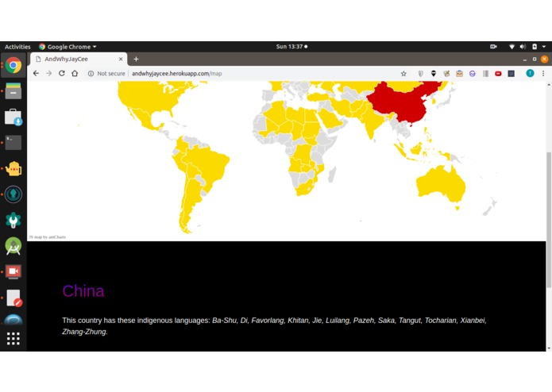Image resolution: width=552 pixels, height=392 pixels.
Task: Click the grey shield extension icon
Action: pos(420,74)
